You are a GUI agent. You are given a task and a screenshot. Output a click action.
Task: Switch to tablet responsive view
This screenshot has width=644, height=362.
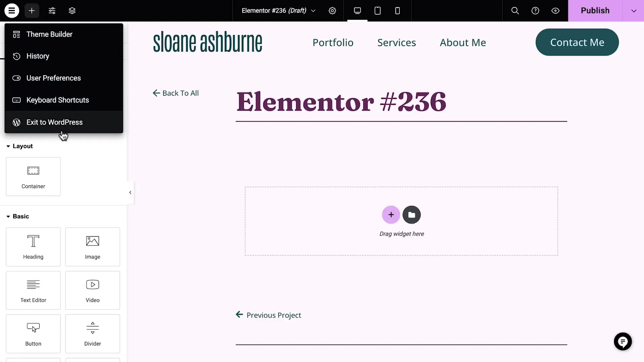(x=377, y=11)
